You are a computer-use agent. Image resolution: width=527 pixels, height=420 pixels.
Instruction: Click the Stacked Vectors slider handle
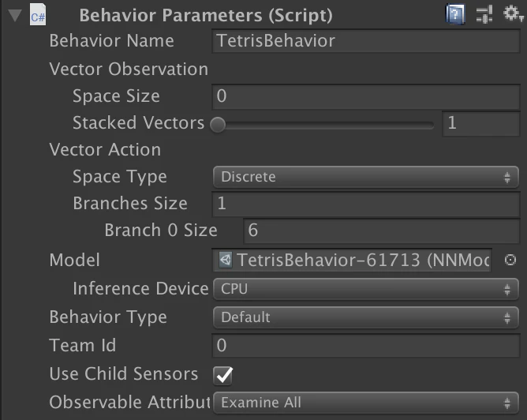pyautogui.click(x=217, y=124)
